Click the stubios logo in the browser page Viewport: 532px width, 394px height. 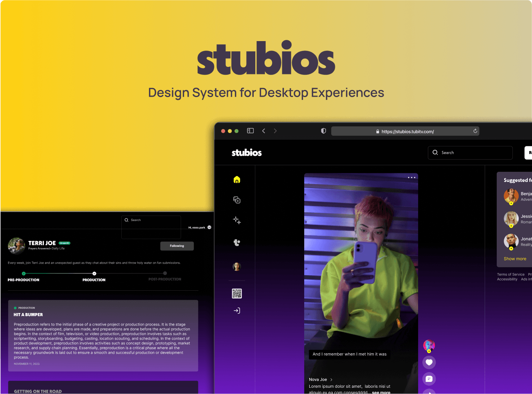pos(247,153)
